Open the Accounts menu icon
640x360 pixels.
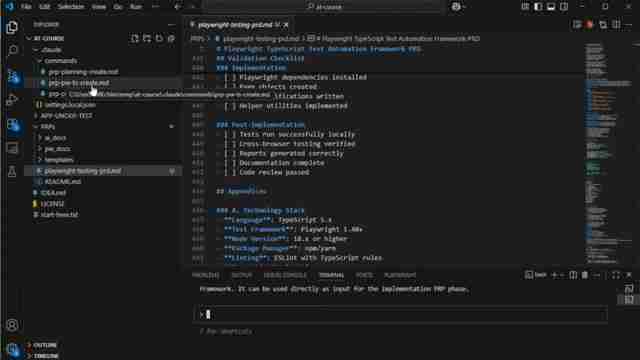(12, 325)
